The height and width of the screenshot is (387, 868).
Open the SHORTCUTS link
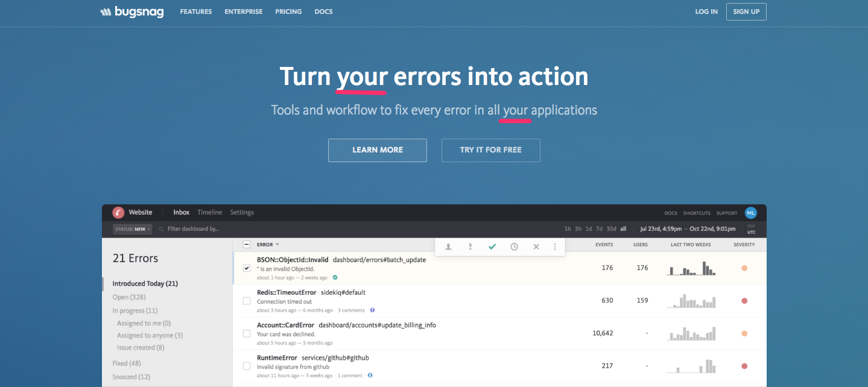(x=697, y=213)
